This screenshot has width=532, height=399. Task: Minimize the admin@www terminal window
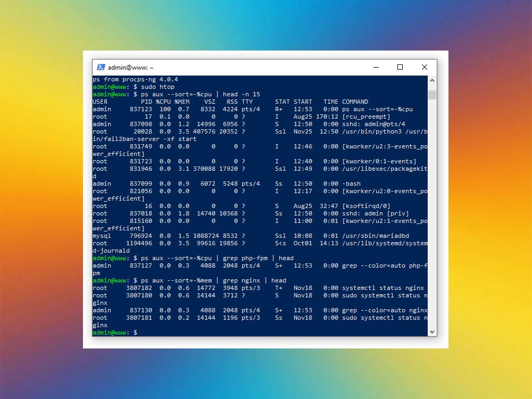pos(376,68)
